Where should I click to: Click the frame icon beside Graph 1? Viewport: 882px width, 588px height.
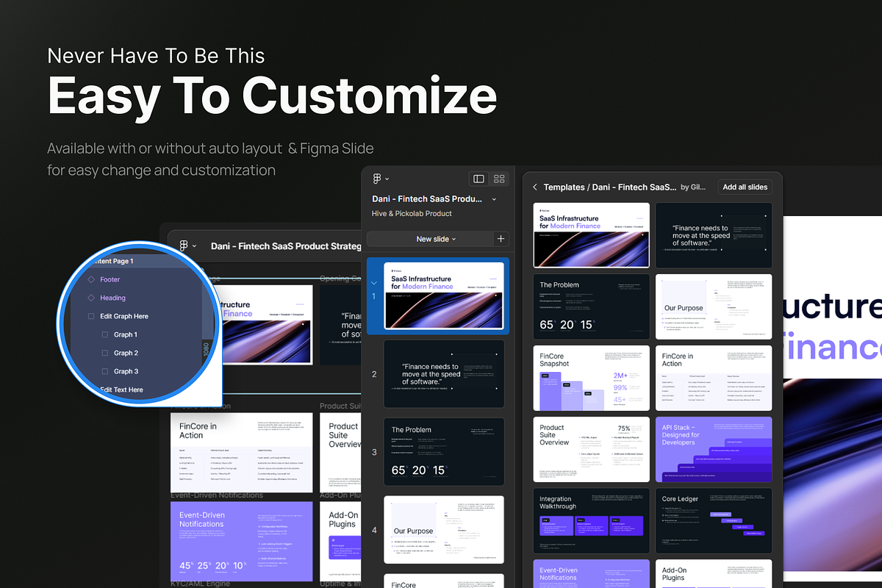pyautogui.click(x=105, y=334)
